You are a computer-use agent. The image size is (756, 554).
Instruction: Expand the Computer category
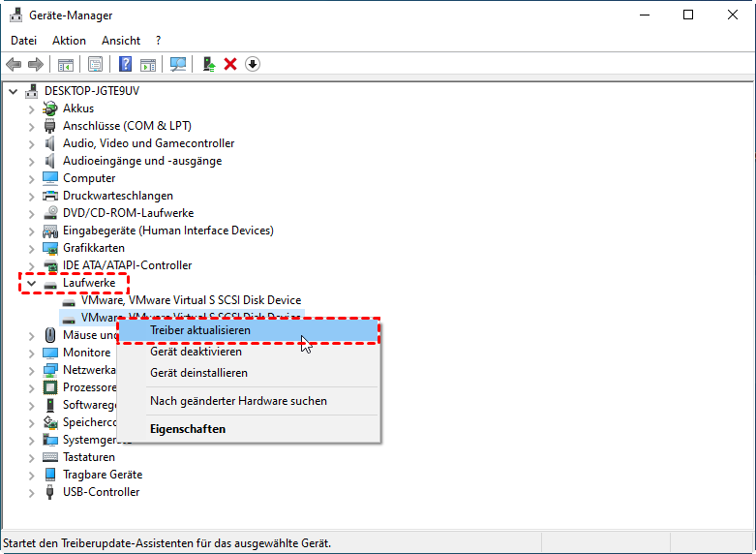pos(31,178)
